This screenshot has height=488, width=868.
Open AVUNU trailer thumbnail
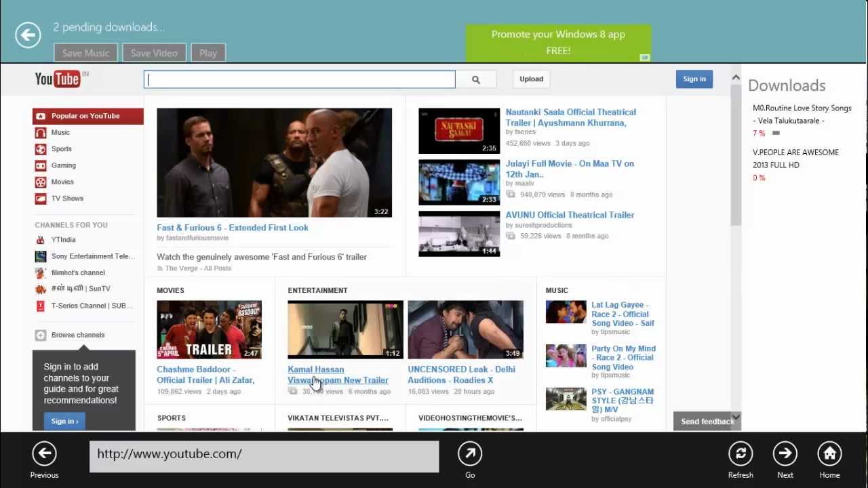459,234
